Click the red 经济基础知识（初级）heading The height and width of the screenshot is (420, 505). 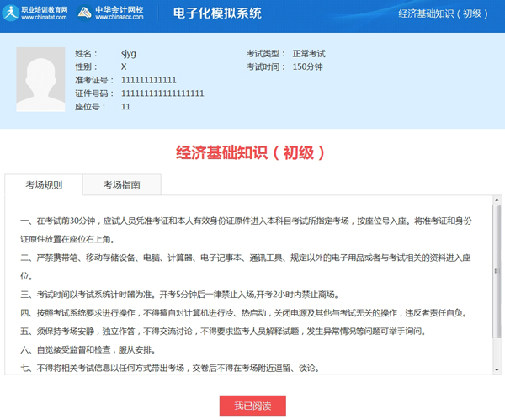[x=250, y=152]
